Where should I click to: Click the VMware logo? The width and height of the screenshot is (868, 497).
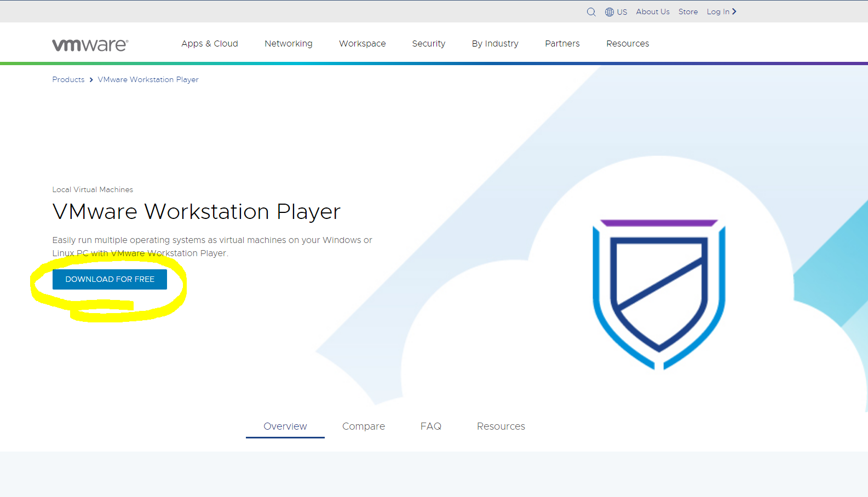pos(90,45)
